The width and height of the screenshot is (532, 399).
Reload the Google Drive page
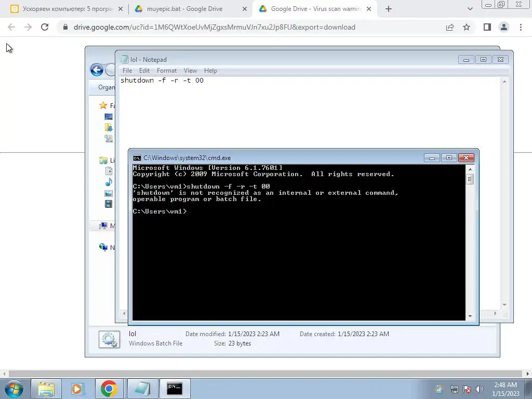pyautogui.click(x=45, y=27)
